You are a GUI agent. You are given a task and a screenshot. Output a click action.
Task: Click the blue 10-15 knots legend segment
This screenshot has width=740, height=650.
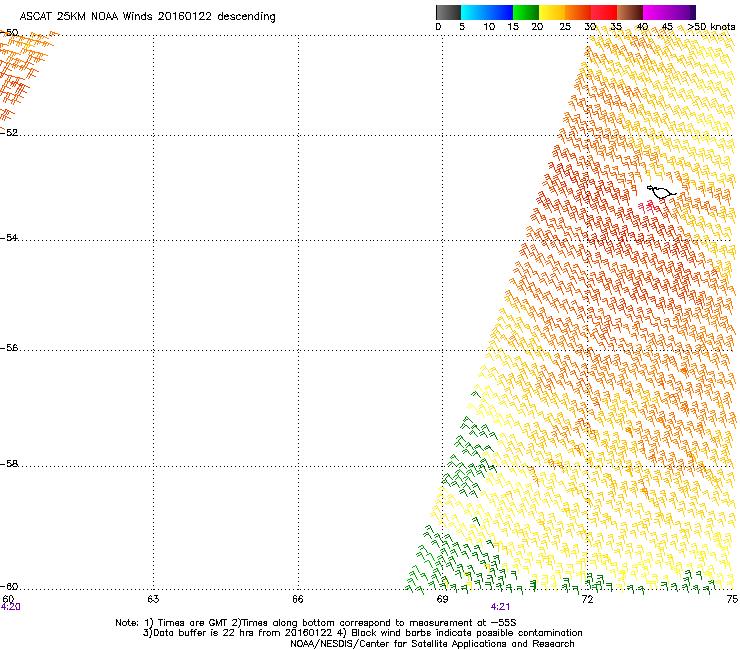coord(500,12)
